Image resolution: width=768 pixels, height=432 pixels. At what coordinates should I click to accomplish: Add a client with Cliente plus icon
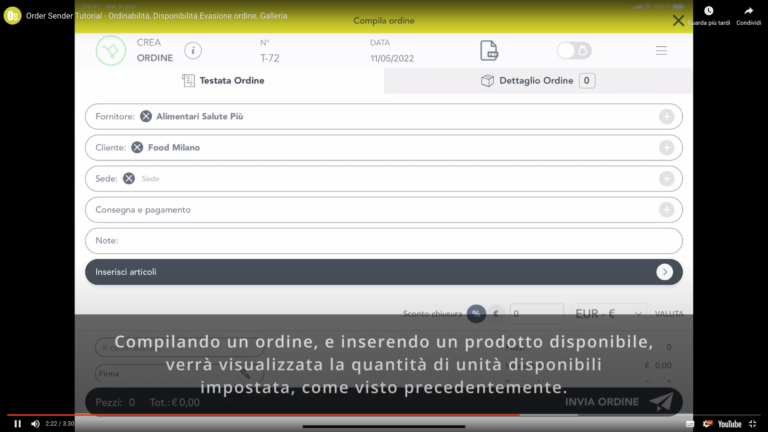click(x=666, y=147)
